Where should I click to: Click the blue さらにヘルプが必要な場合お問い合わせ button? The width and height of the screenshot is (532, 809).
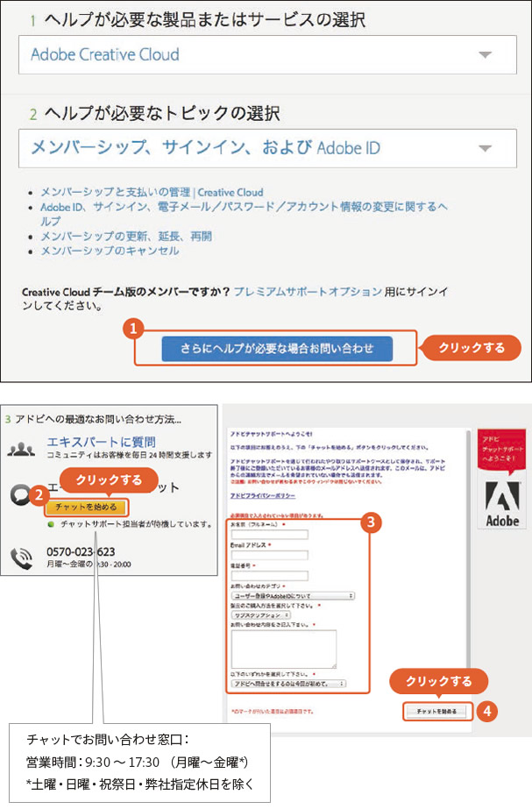[x=277, y=349]
